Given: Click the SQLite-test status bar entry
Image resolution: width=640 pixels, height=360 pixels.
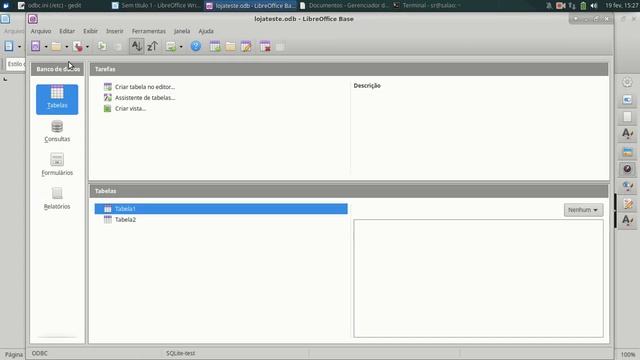Looking at the screenshot, I should coord(180,353).
